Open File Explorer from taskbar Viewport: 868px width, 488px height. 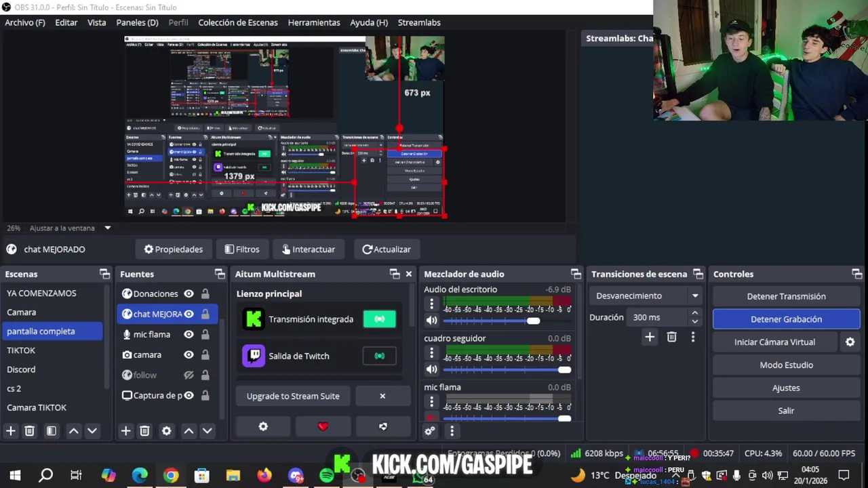(x=233, y=476)
